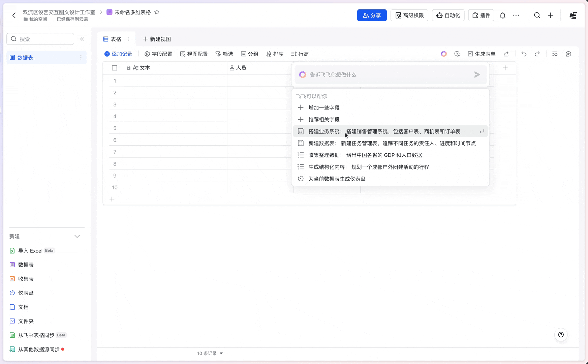Click the colorful AI assistant ring icon
Image resolution: width=588 pixels, height=364 pixels.
pyautogui.click(x=444, y=54)
